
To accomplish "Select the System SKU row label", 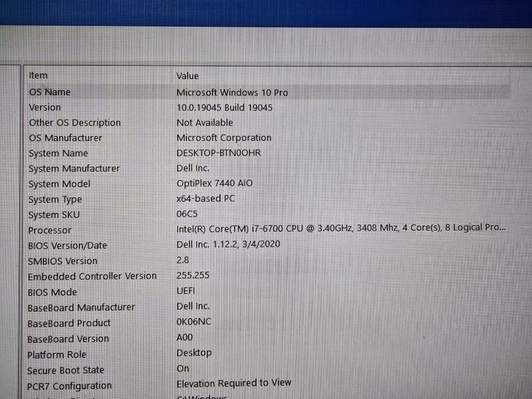I will (54, 215).
